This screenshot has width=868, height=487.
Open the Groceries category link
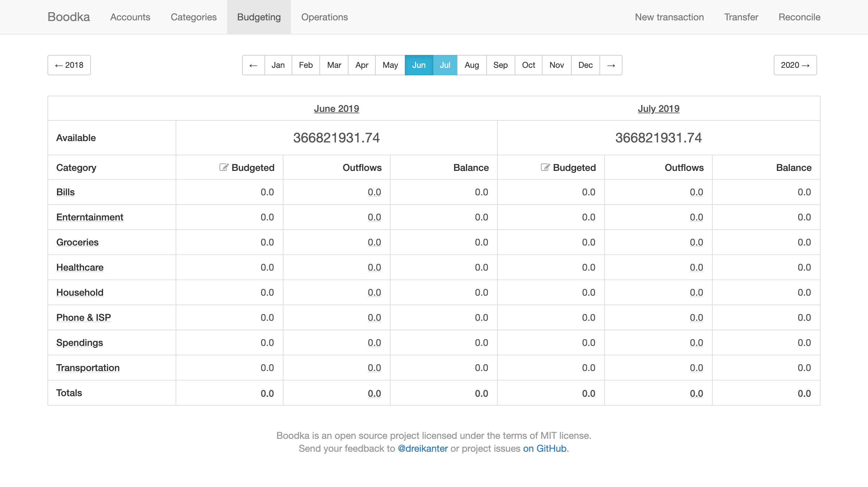(77, 242)
